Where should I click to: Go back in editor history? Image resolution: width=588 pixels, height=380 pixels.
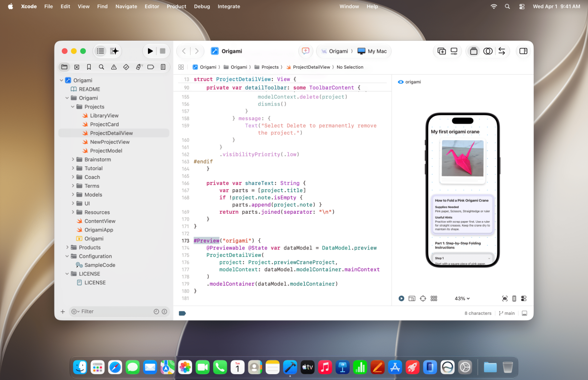(184, 51)
